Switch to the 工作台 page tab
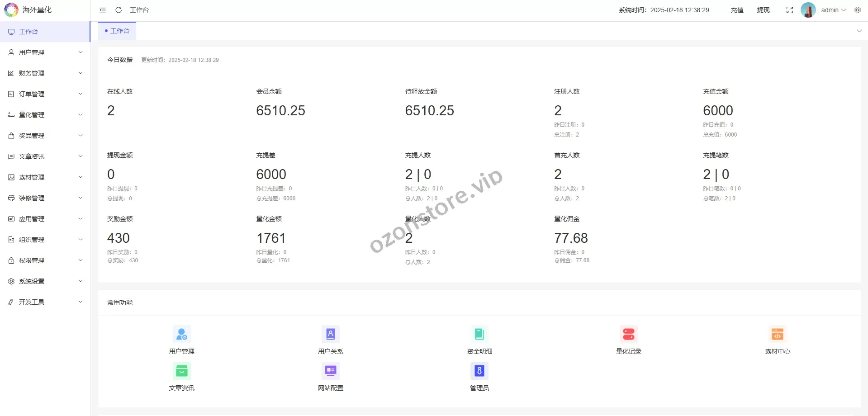This screenshot has height=416, width=868. pyautogui.click(x=118, y=31)
